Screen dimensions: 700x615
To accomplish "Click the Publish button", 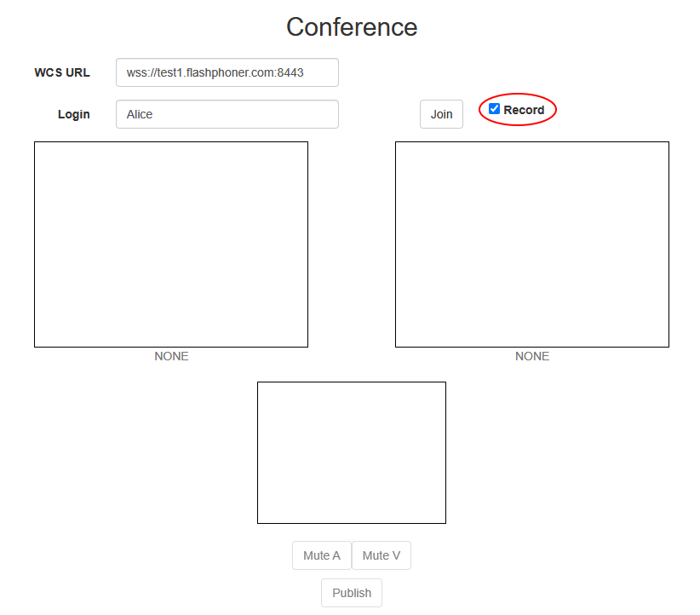I will [x=352, y=593].
